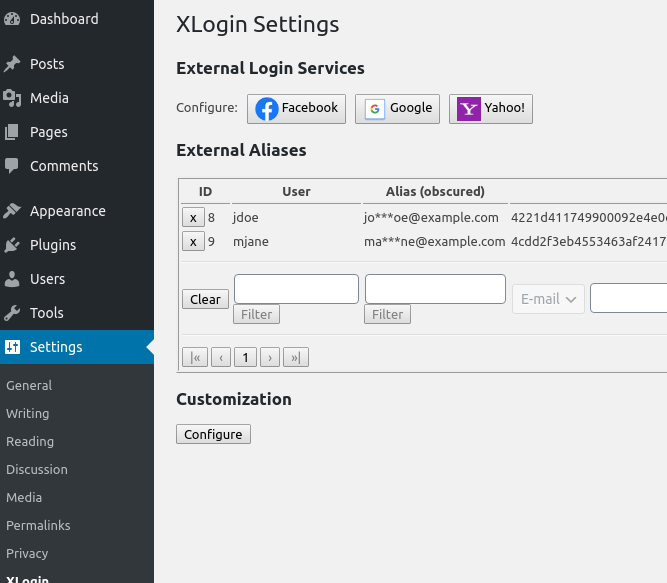The width and height of the screenshot is (667, 583).
Task: Delete alias row for jdoe
Action: [x=193, y=217]
